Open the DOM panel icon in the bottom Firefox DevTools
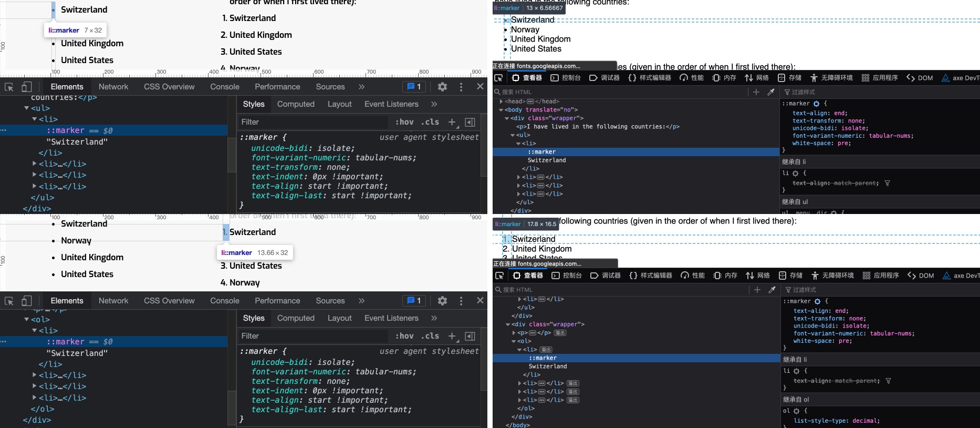This screenshot has width=980, height=428. [x=912, y=276]
